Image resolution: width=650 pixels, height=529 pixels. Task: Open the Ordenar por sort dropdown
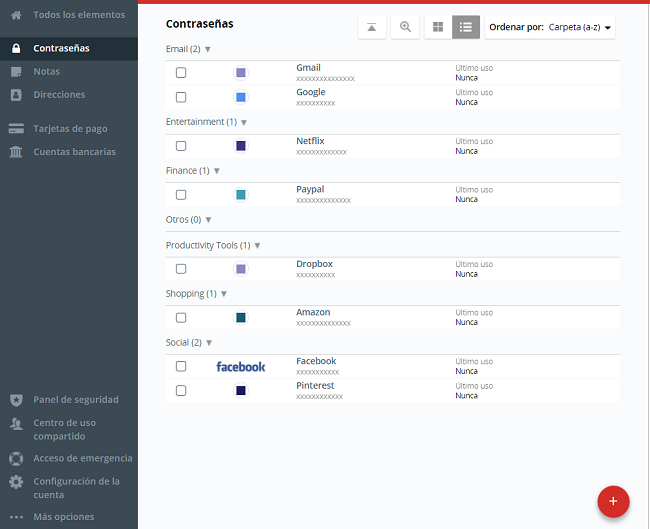(x=550, y=27)
